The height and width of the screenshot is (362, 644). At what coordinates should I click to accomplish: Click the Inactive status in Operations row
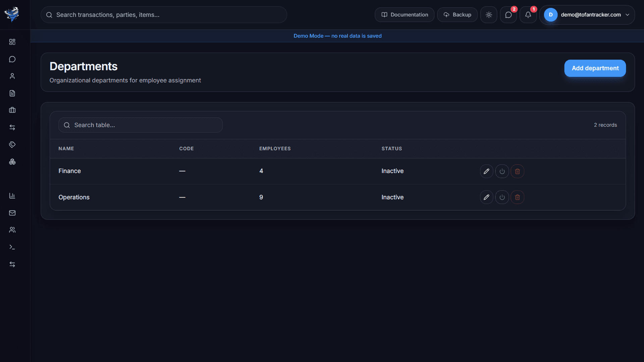pyautogui.click(x=392, y=197)
